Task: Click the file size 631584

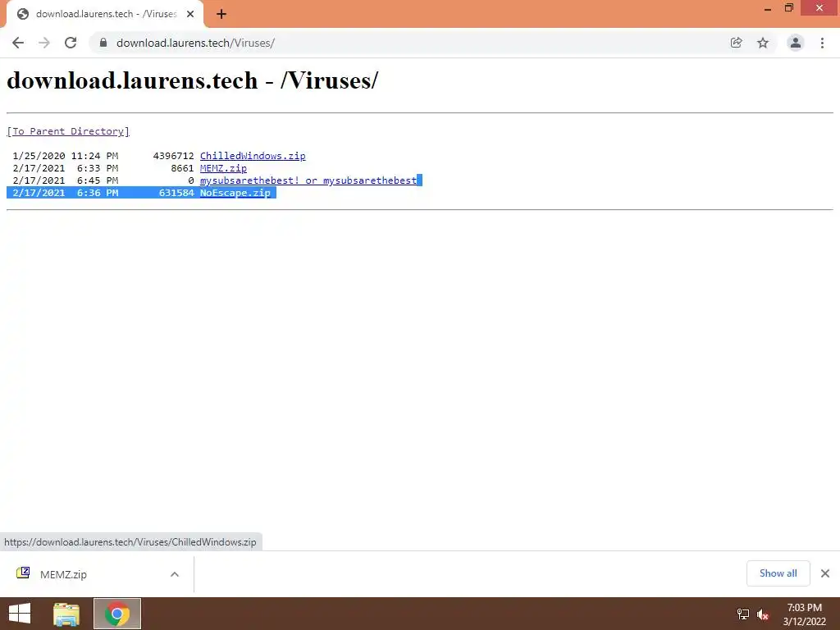Action: coord(176,193)
